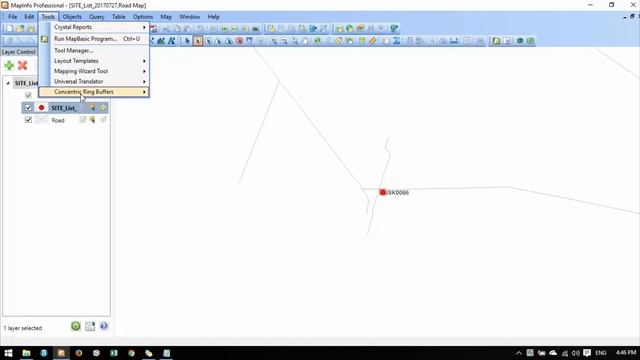Viewport: 640px width, 360px height.
Task: Click the round green icon under the layer list
Action: click(76, 326)
